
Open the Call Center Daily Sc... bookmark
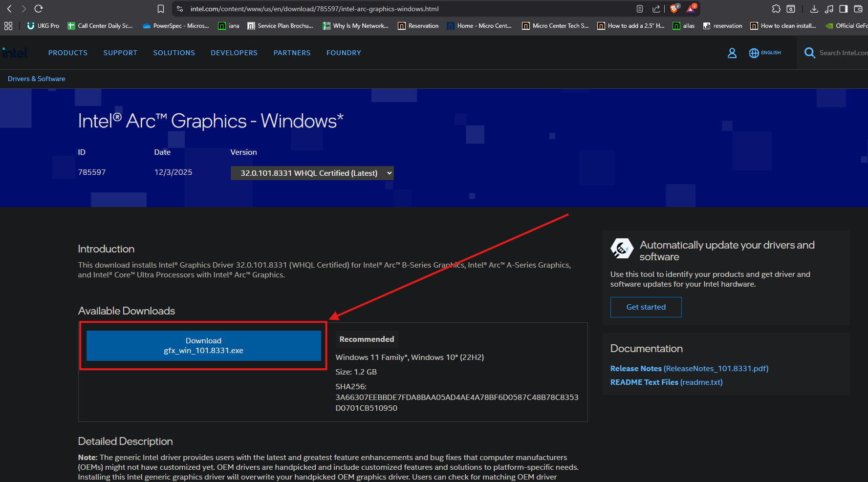tap(100, 26)
